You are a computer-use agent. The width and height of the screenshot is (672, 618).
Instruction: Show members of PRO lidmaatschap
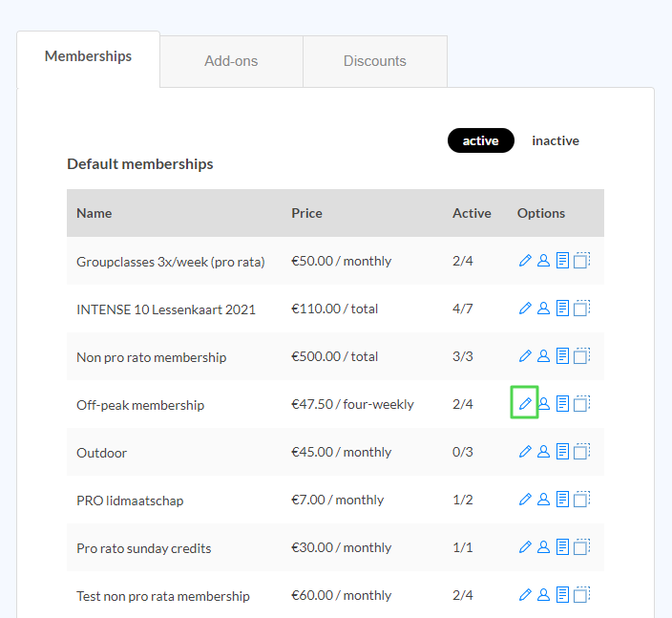coord(543,500)
